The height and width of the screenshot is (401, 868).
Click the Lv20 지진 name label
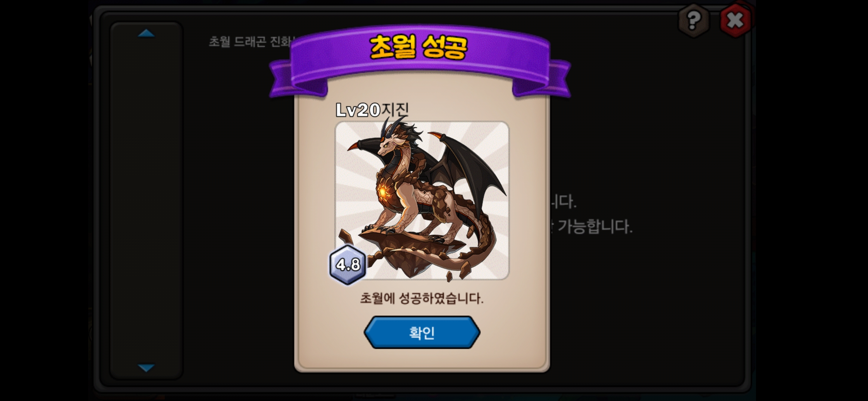point(372,110)
